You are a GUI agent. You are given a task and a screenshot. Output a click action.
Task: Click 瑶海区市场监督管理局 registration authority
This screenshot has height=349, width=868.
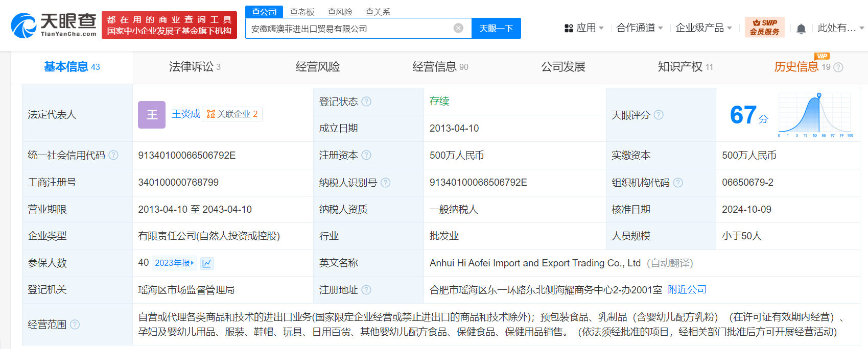click(x=186, y=290)
